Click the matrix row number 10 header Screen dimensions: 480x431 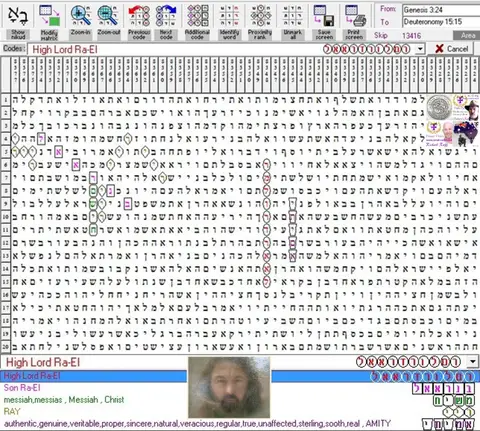click(6, 217)
